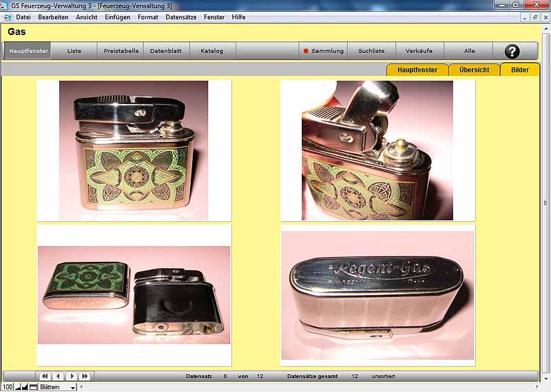Screen dimensions: 551x392
Task: Click the Regent-Gas engraved lighter photo
Action: point(377,295)
